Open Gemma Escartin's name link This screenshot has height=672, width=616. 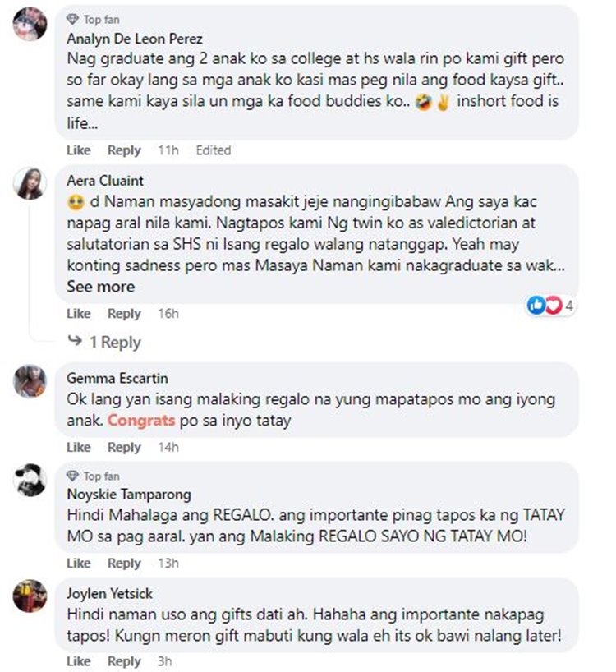(117, 378)
